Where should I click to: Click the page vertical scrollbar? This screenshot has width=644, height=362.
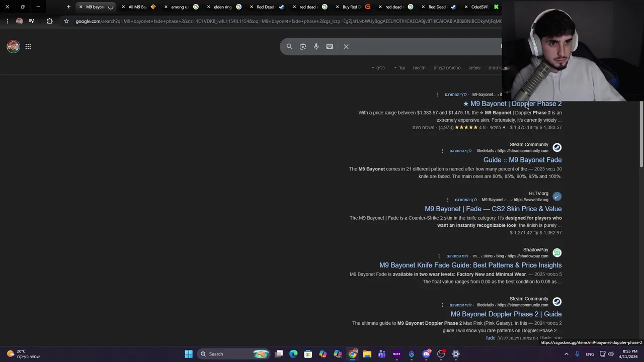pyautogui.click(x=641, y=134)
